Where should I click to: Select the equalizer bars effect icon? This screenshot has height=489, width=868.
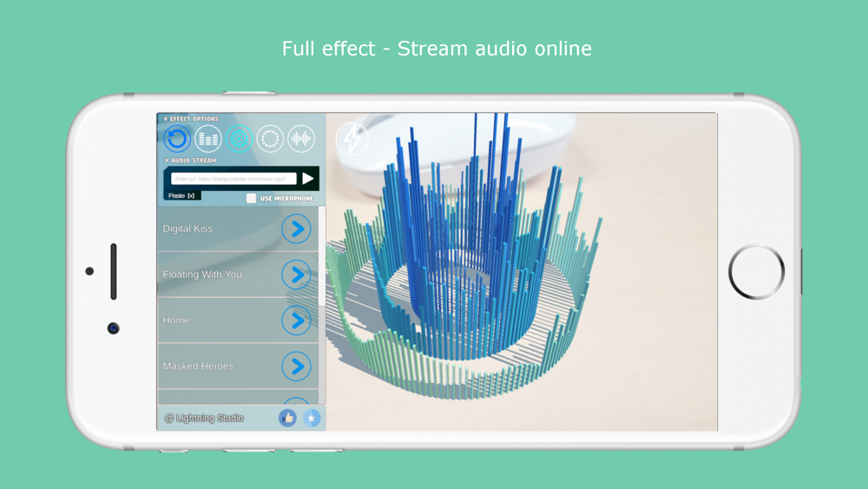pos(208,138)
